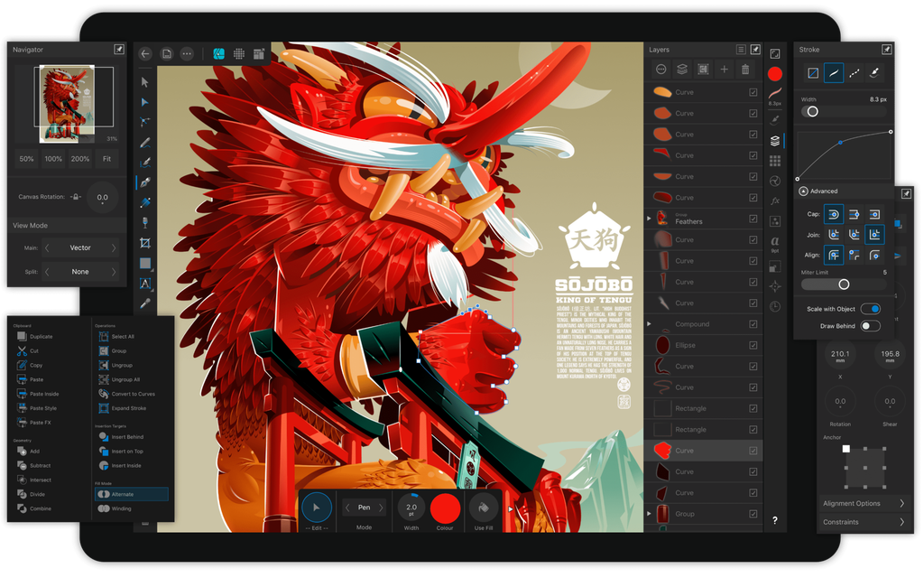Screen dimensions: 924x578
Task: Select Winding fill mode in the context menu
Action: [124, 508]
